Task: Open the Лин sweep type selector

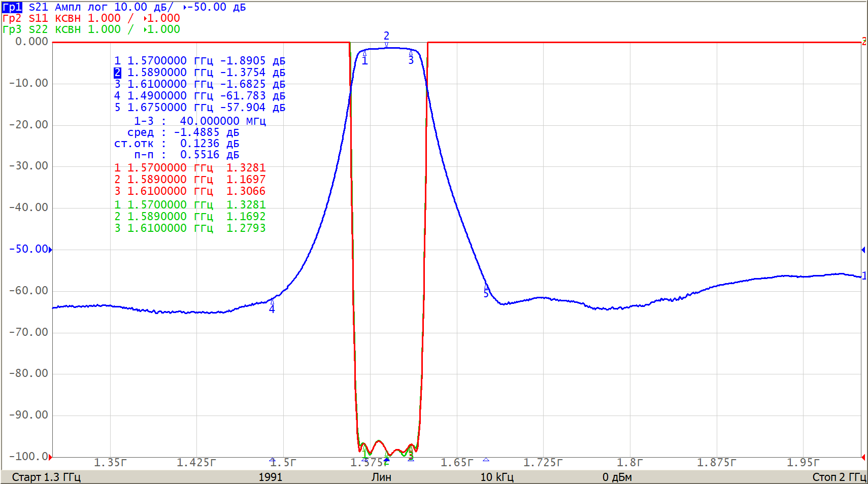Action: point(381,477)
